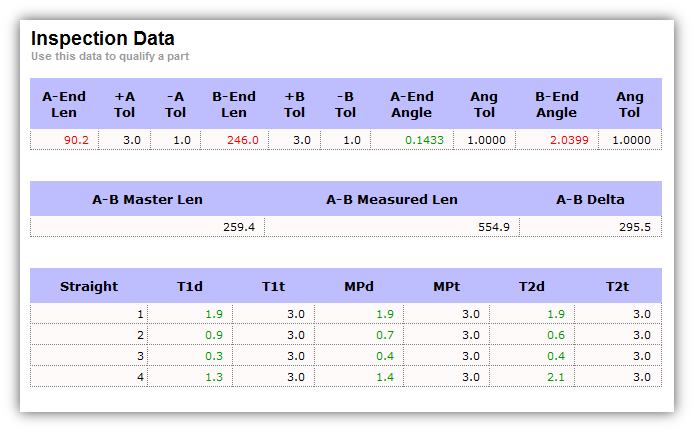Click the Inspection Data heading

[x=102, y=38]
